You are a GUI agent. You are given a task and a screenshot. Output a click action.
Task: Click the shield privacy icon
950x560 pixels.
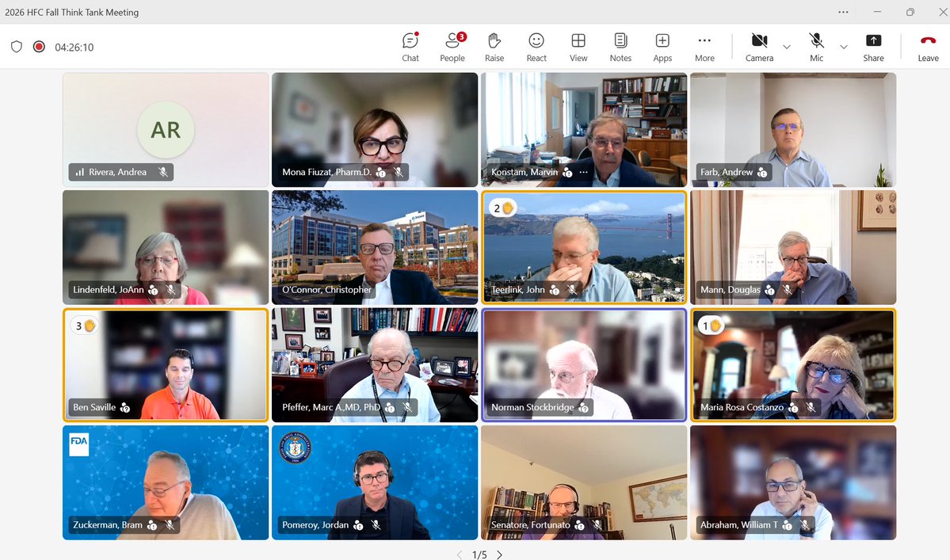[x=17, y=47]
